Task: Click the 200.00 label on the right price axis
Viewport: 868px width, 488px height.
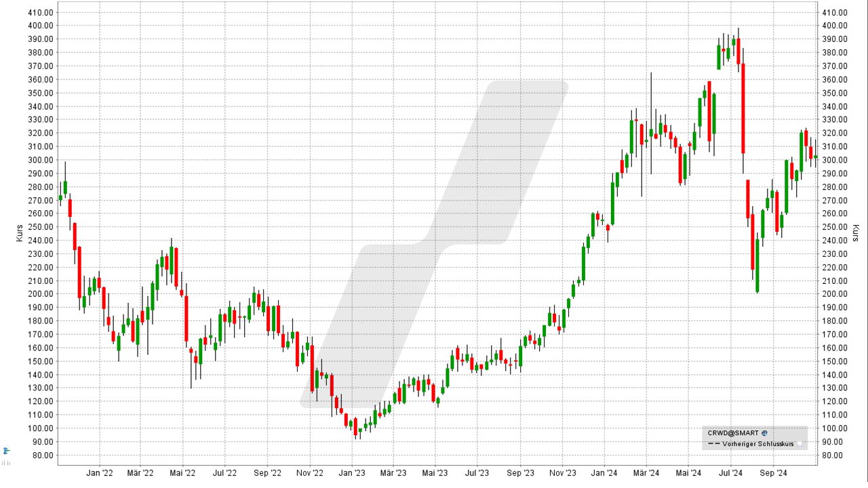Action: tap(833, 294)
